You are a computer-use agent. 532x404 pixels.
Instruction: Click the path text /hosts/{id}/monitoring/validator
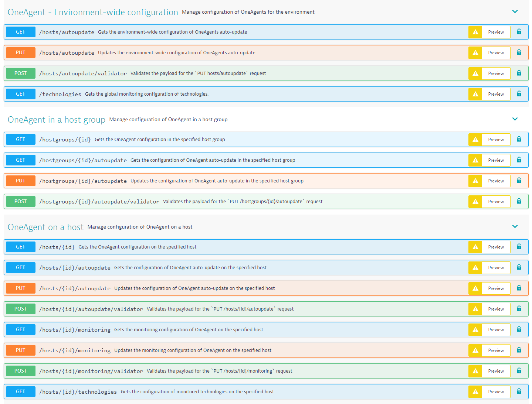[91, 371]
